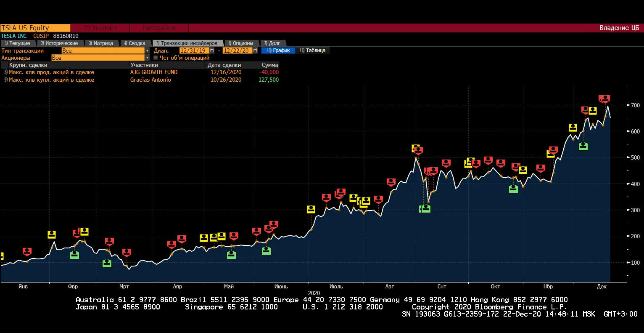644x333 pixels.
Task: Select the green buy markers in September
Action: click(425, 208)
